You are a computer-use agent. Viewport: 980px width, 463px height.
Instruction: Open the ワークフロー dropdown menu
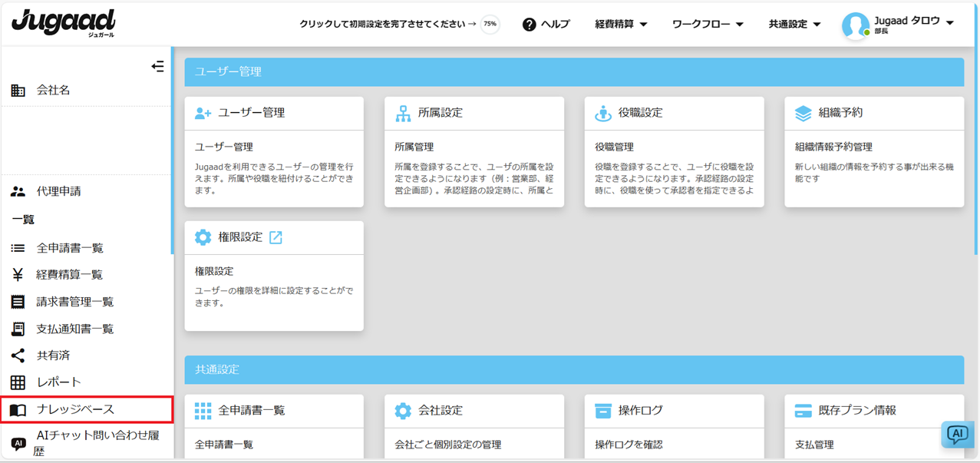(708, 24)
